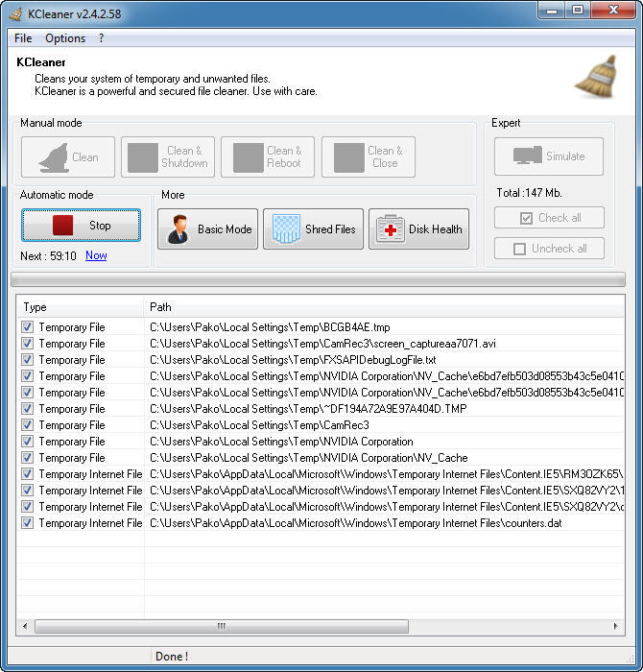
Task: Click the Clean & Shutdown button
Action: click(x=168, y=156)
